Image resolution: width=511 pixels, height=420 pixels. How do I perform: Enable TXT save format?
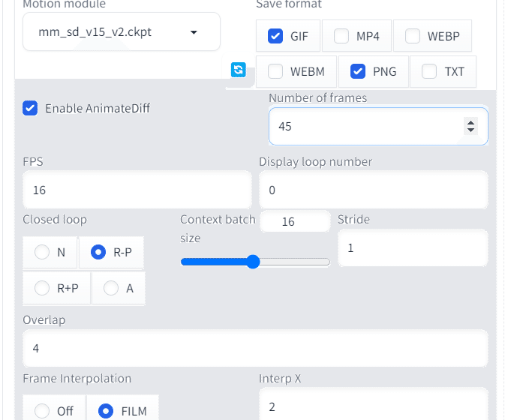coord(429,72)
